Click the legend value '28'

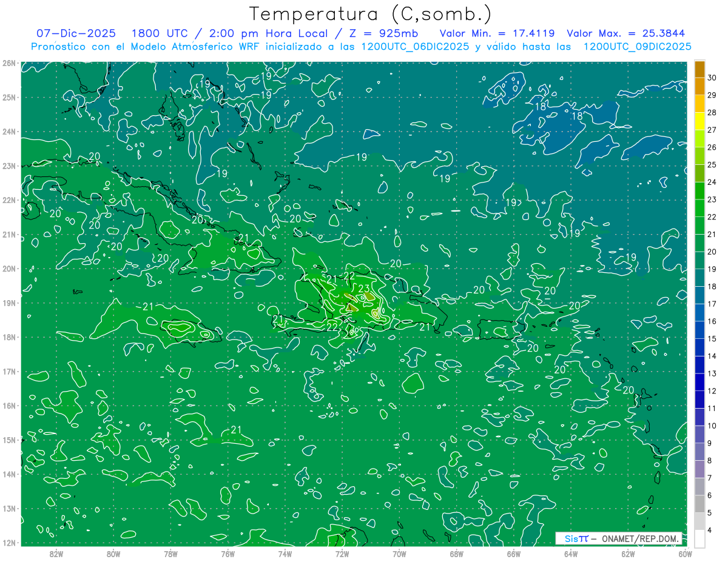[712, 113]
